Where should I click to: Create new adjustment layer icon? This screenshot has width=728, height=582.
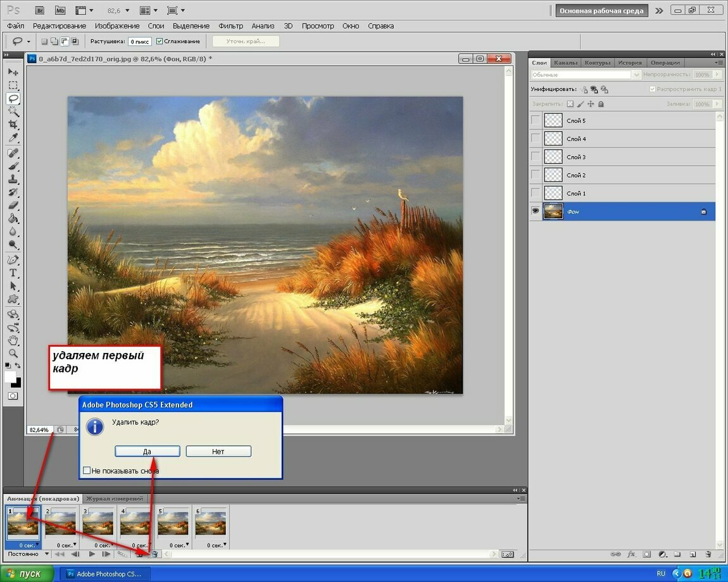[663, 554]
